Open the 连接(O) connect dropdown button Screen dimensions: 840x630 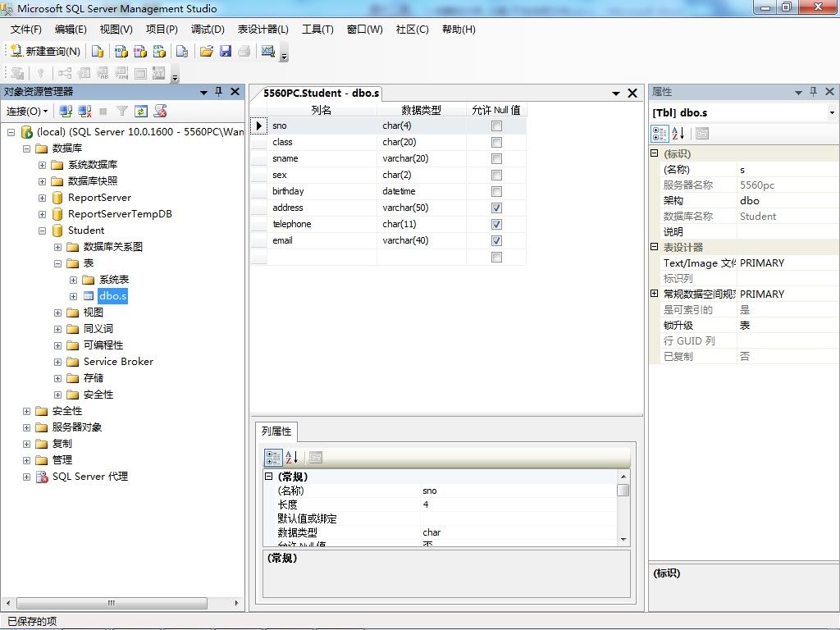(x=27, y=111)
